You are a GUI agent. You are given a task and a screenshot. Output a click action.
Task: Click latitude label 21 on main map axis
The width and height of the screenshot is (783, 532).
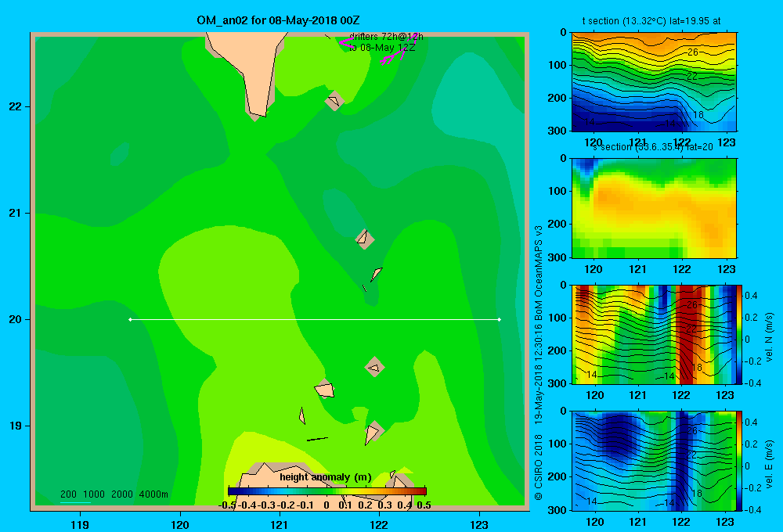click(15, 213)
